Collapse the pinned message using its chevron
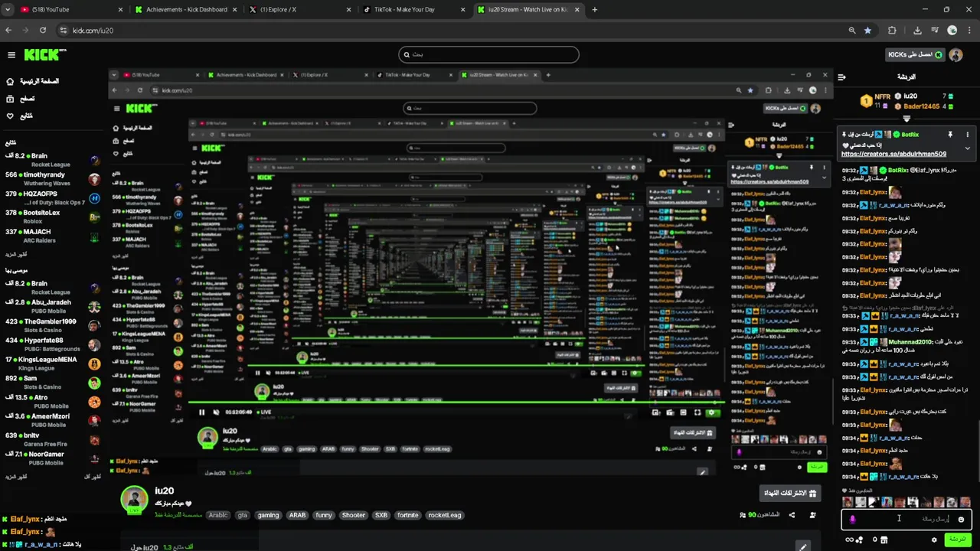Image resolution: width=980 pixels, height=551 pixels. click(x=968, y=148)
